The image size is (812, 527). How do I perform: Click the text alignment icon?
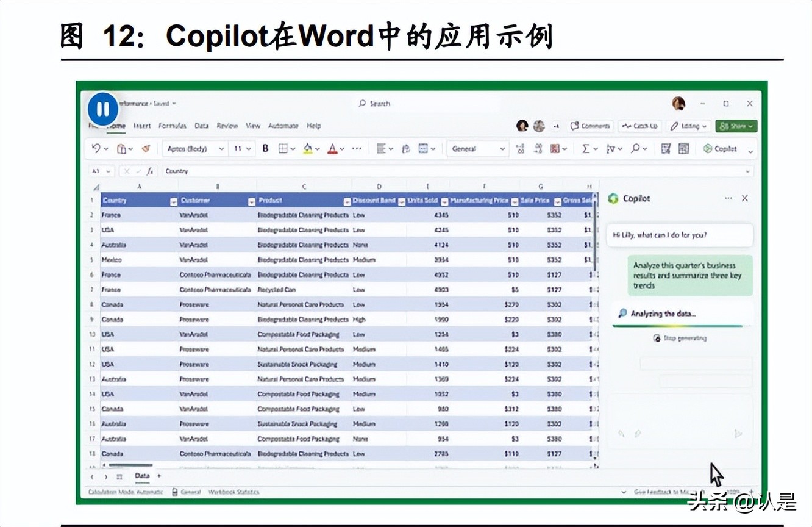coord(381,148)
